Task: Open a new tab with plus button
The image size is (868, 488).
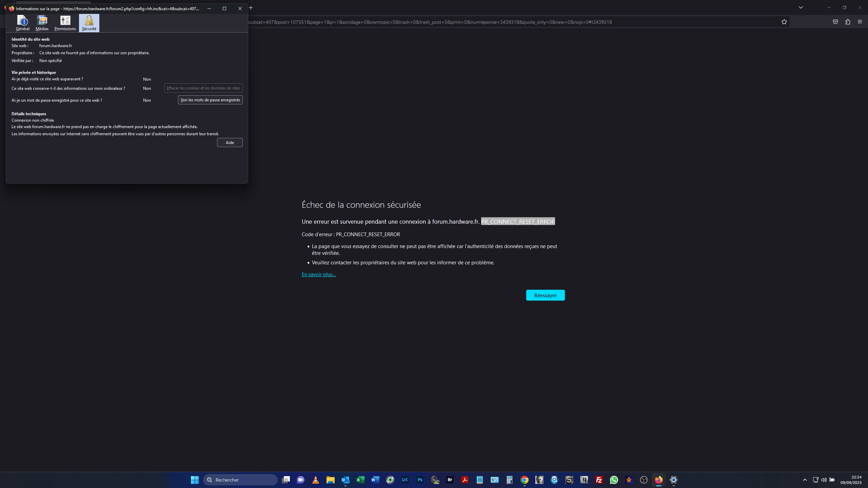Action: coord(251,8)
